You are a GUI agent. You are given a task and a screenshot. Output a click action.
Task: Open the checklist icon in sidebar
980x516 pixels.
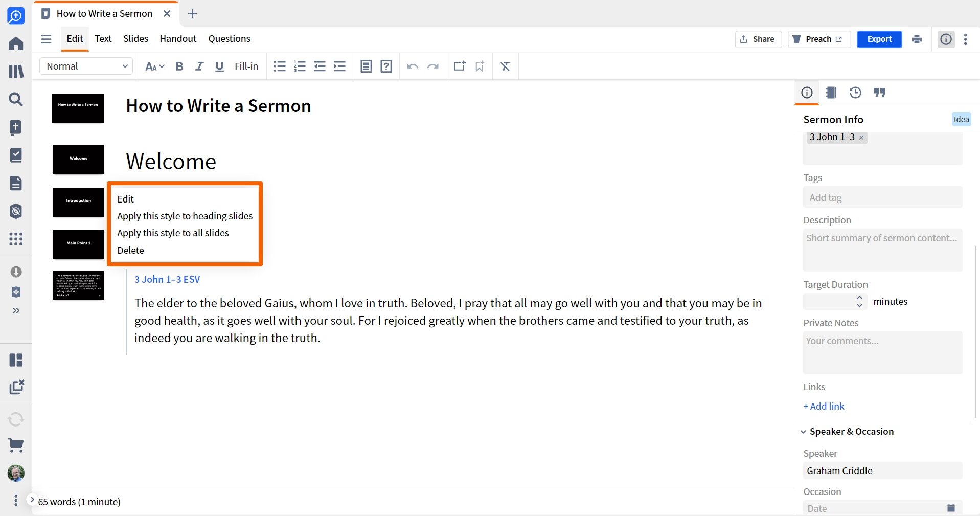pyautogui.click(x=16, y=155)
